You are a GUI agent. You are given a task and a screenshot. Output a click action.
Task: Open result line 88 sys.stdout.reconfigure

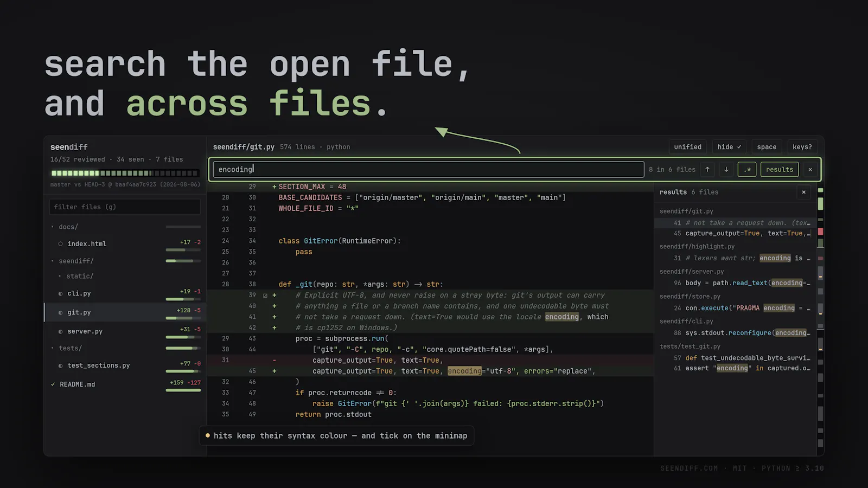coord(735,333)
